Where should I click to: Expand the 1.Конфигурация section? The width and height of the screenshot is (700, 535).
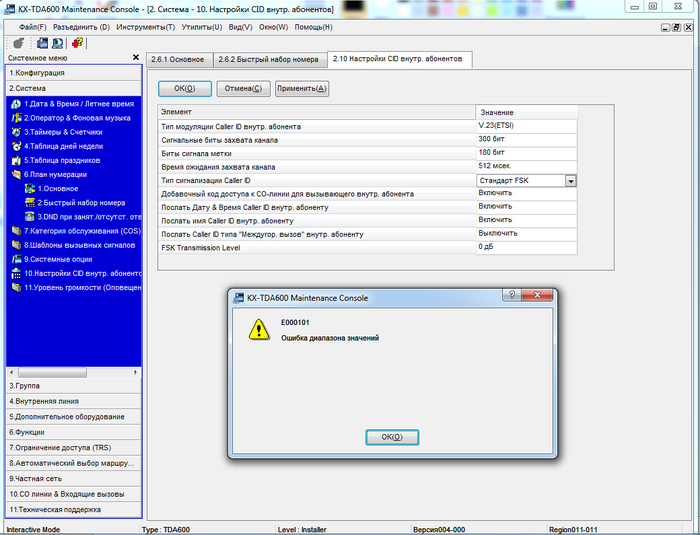[x=74, y=73]
